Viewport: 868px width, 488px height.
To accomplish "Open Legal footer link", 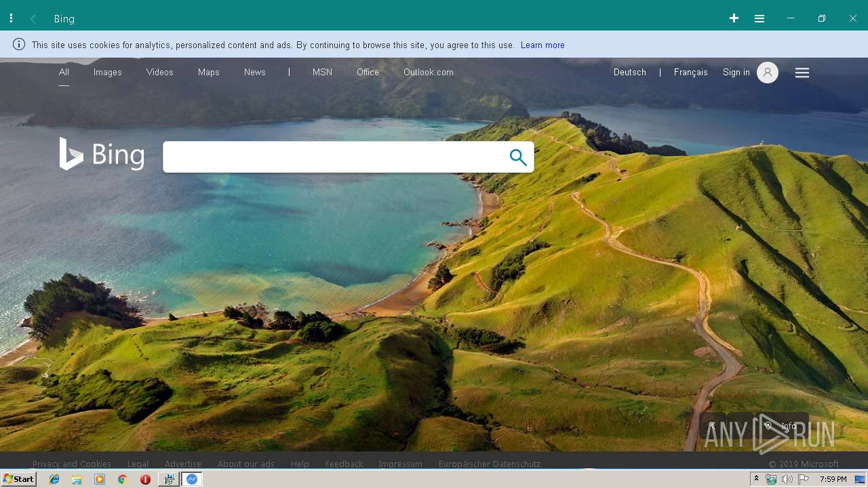I will (x=138, y=464).
